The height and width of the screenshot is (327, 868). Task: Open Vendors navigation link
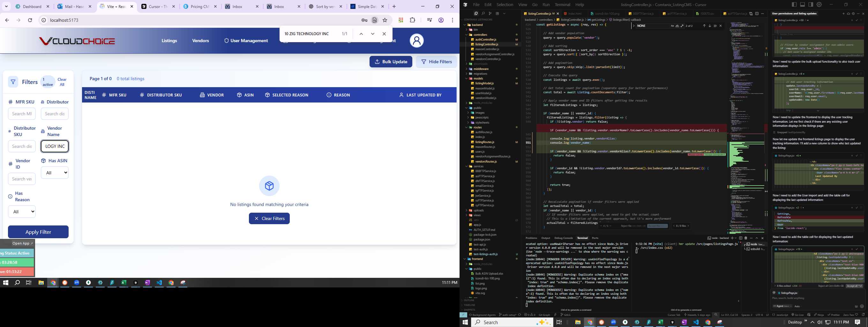pyautogui.click(x=200, y=41)
